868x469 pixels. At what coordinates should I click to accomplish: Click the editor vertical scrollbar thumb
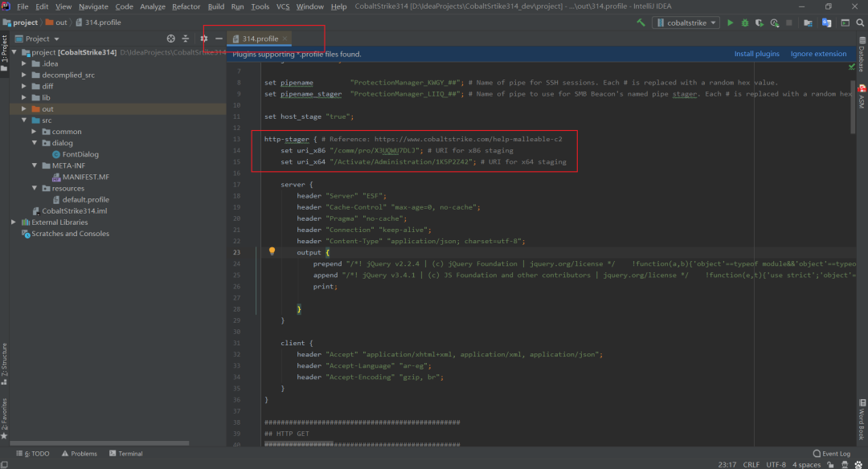point(853,106)
